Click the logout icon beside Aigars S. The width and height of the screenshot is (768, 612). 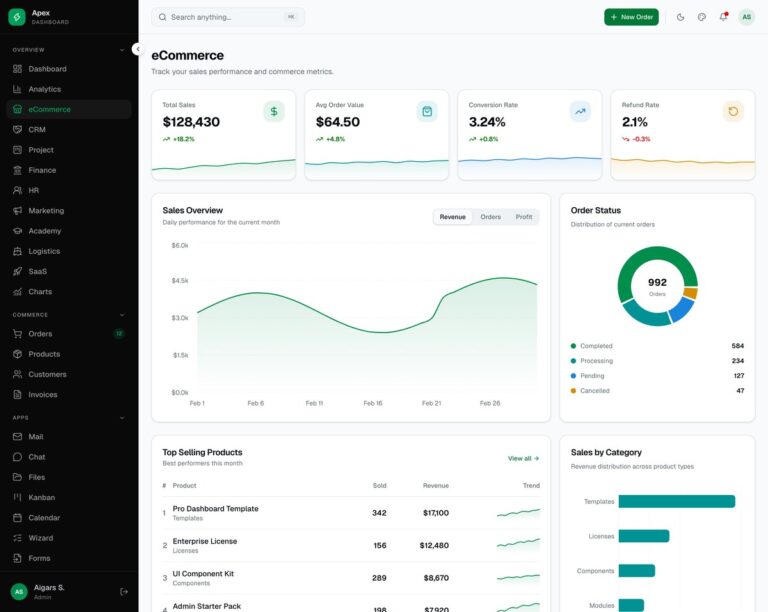coord(124,591)
